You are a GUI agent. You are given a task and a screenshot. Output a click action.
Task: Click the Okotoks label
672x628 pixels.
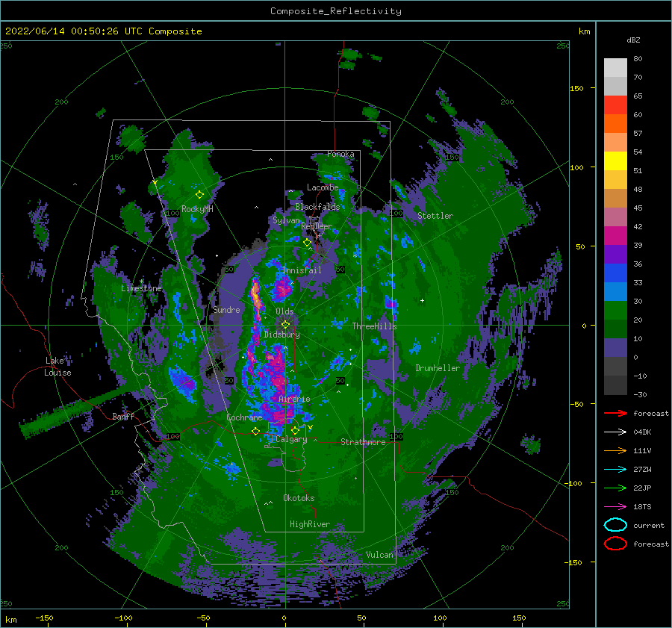click(299, 497)
